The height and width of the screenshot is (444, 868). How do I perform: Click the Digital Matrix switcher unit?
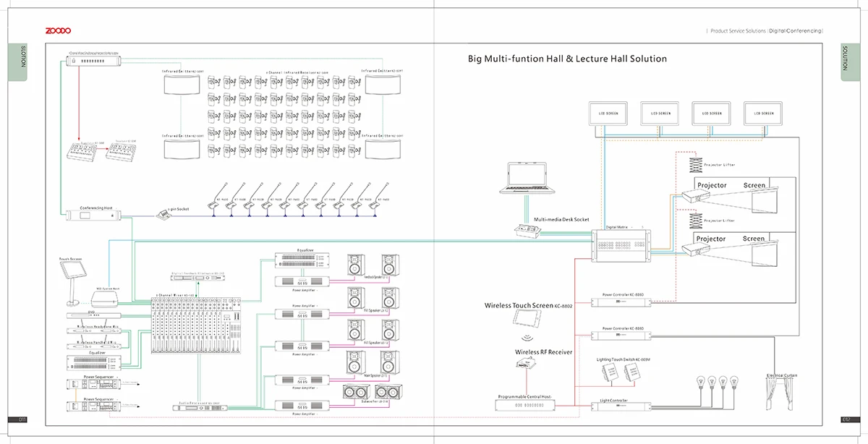coord(621,242)
